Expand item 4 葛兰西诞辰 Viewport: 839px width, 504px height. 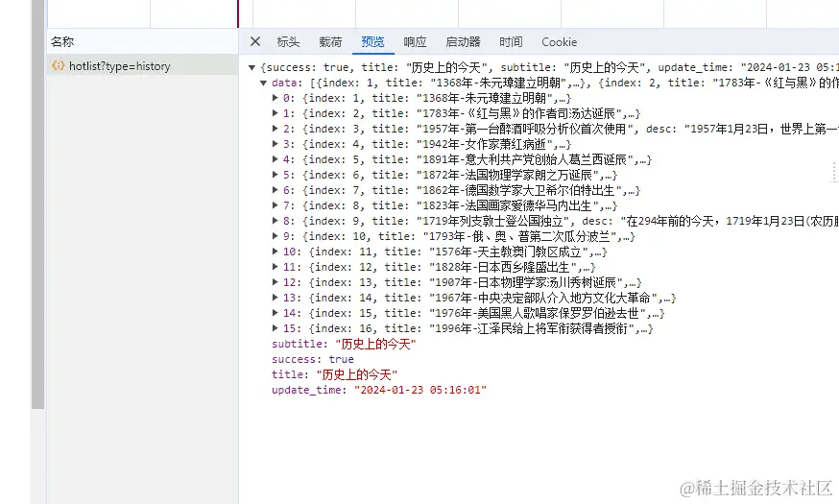coord(276,159)
